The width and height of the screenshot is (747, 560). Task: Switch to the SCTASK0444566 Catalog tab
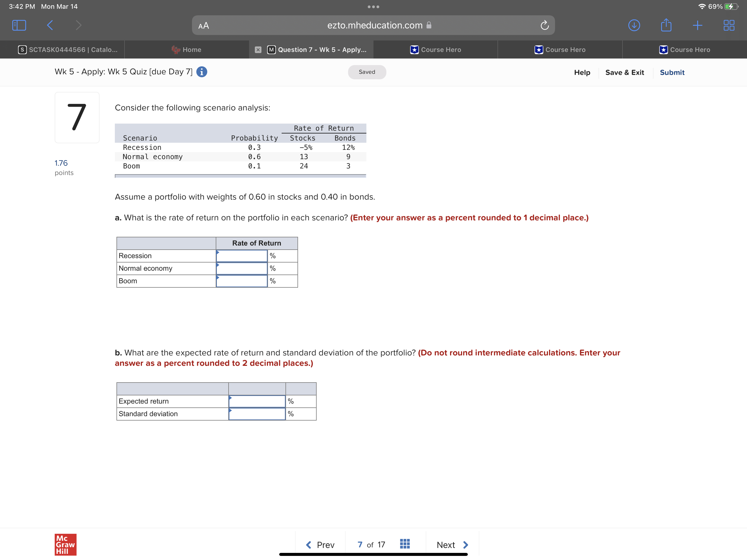[x=68, y=50]
